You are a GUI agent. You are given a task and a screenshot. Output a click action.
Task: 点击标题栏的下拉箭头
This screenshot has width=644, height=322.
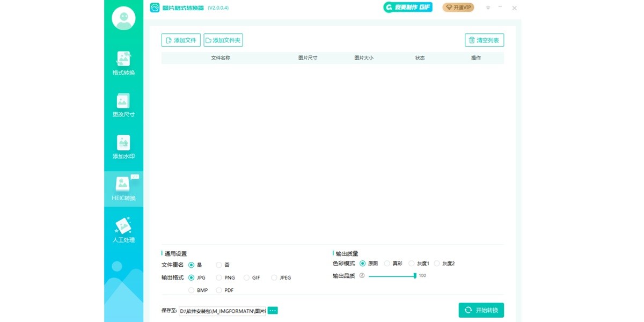487,8
